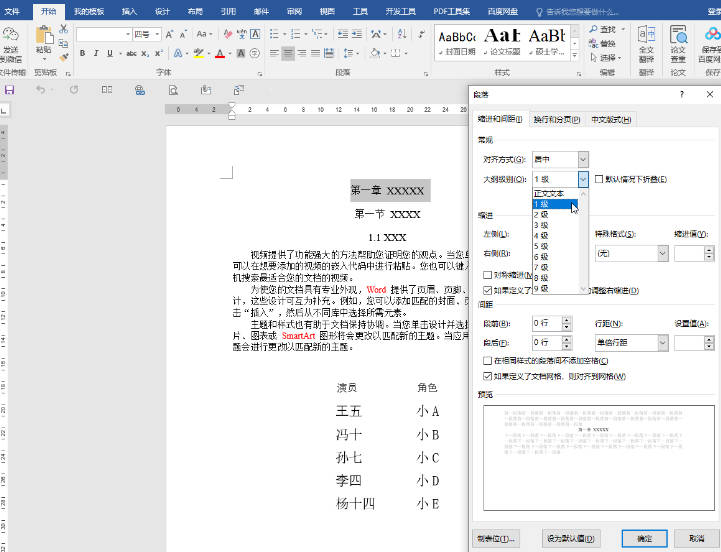Close the outline level dropdown arrow
The height and width of the screenshot is (552, 721).
click(583, 179)
